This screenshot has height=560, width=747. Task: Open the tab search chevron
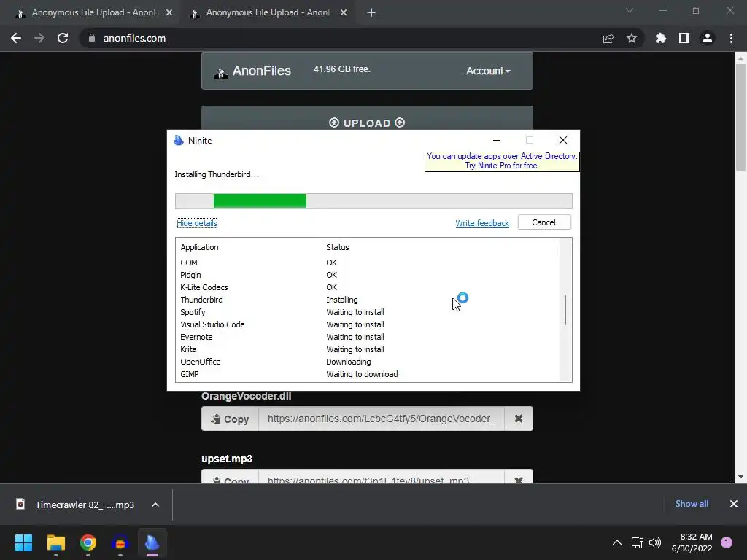click(x=630, y=10)
